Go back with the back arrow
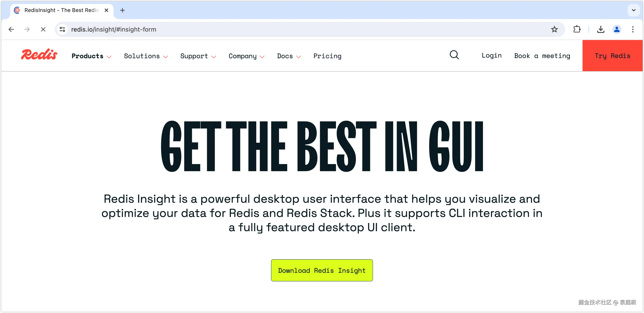Image resolution: width=644 pixels, height=313 pixels. pyautogui.click(x=11, y=29)
